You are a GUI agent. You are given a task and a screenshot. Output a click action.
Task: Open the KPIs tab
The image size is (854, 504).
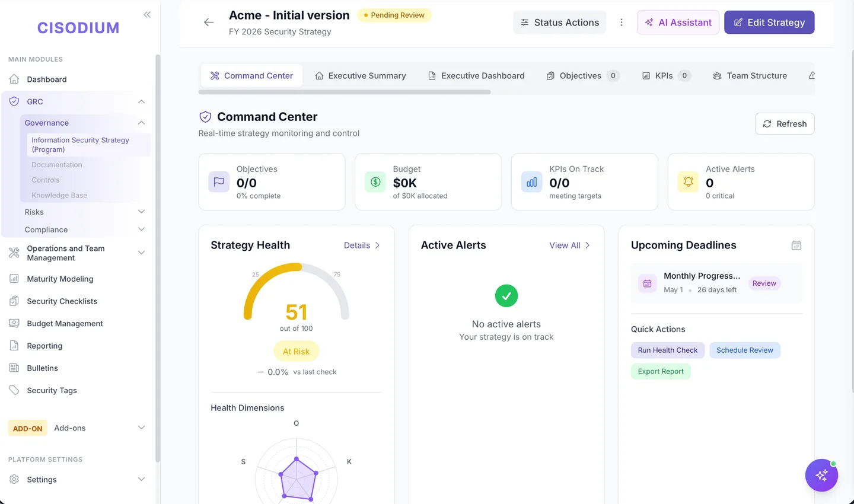667,76
